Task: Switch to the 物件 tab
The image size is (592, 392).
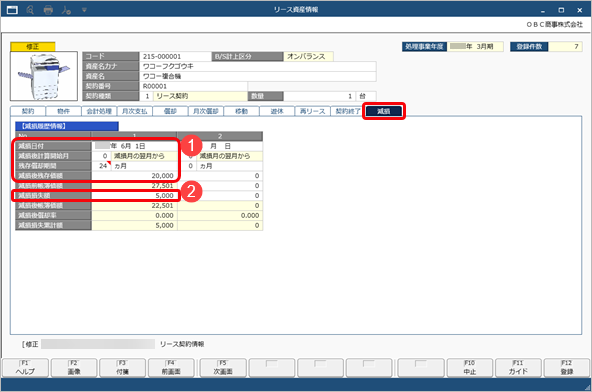Action: 63,111
